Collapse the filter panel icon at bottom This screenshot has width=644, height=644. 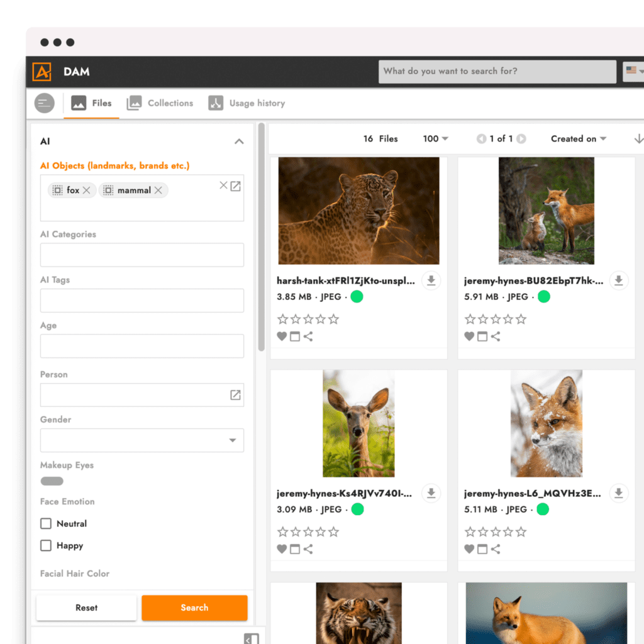(252, 639)
